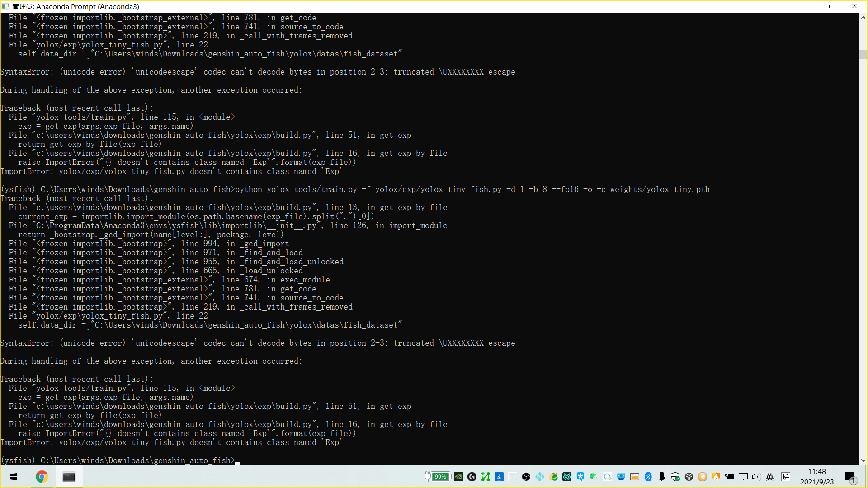This screenshot has height=488, width=868.
Task: Open the Anaconda Prompt window system menu icon
Action: coord(5,6)
